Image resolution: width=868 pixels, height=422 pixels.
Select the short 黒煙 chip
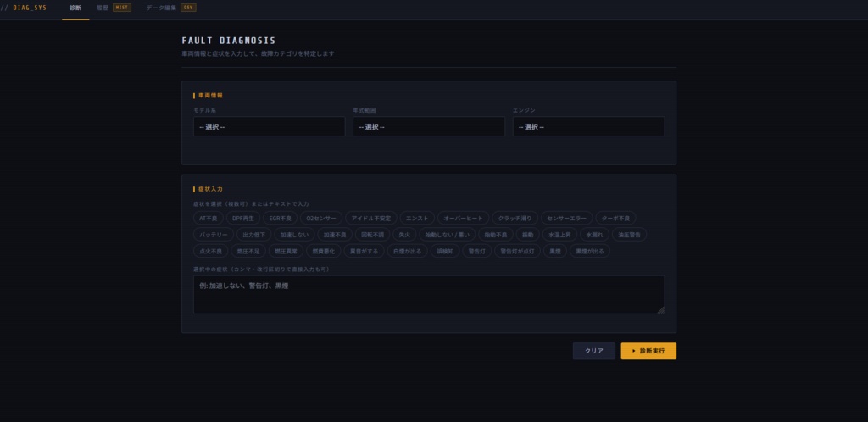coord(555,251)
